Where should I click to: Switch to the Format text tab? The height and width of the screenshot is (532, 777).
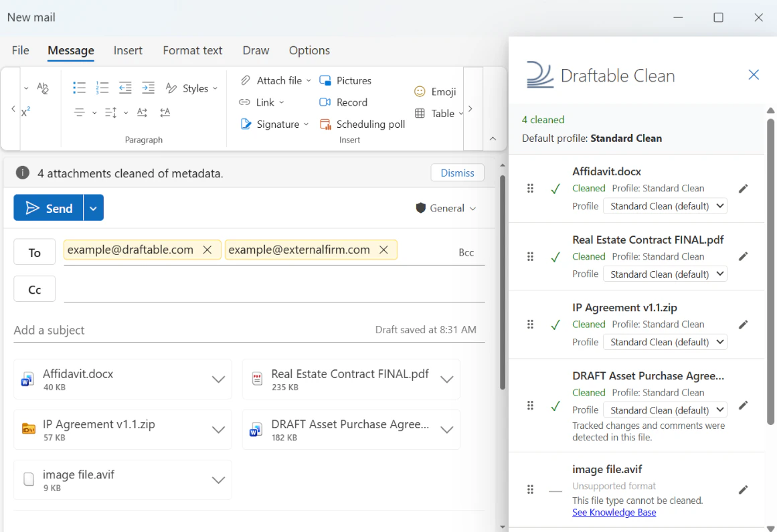click(x=192, y=51)
